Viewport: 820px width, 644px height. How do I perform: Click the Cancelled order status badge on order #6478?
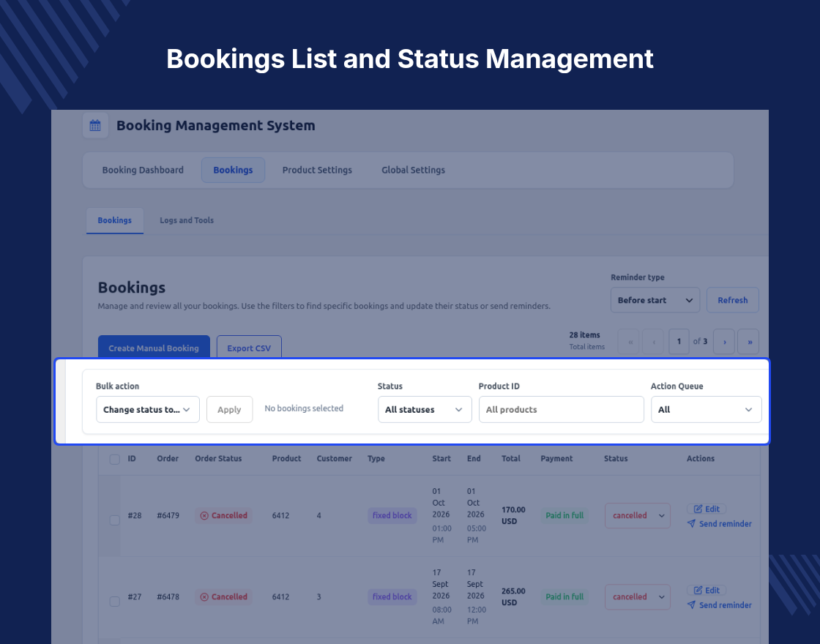click(224, 597)
